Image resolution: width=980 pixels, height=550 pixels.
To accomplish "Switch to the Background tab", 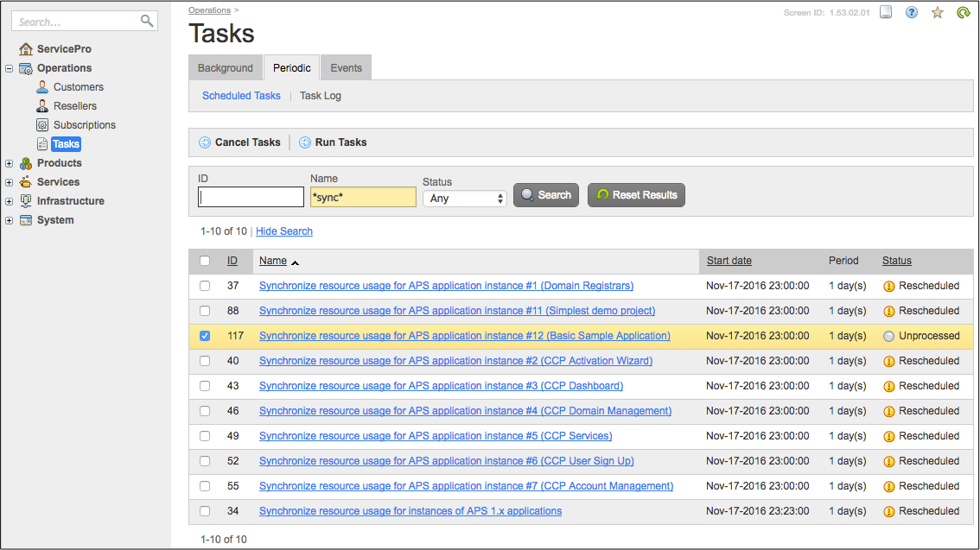I will coord(225,68).
